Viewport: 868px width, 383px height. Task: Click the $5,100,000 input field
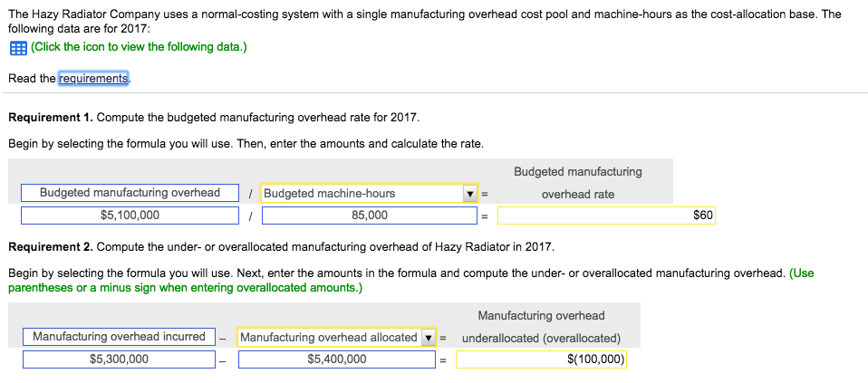130,215
